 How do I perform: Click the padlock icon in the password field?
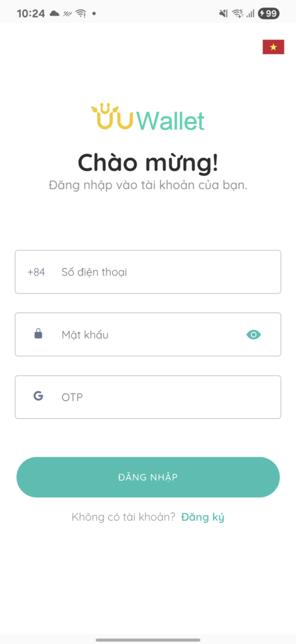pos(38,333)
